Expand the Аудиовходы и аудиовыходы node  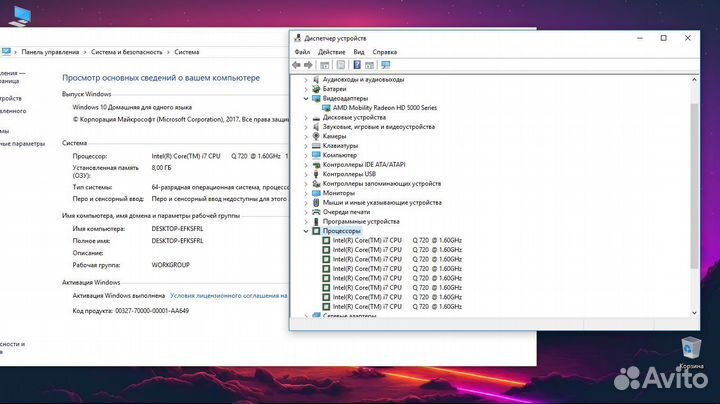(306, 80)
